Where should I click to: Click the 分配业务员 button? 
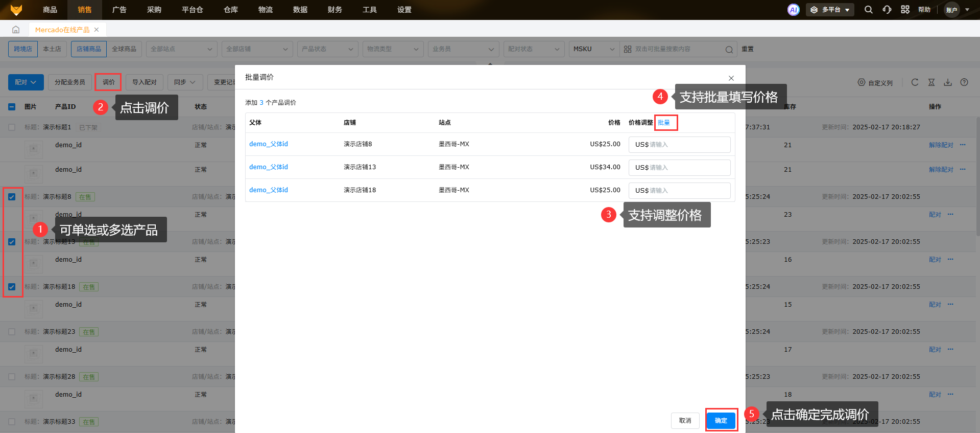pyautogui.click(x=70, y=82)
